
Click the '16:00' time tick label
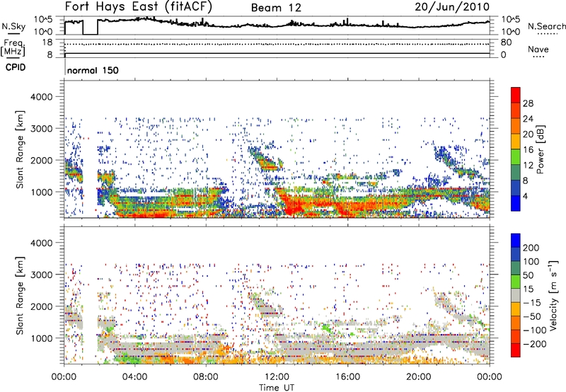pyautogui.click(x=347, y=377)
